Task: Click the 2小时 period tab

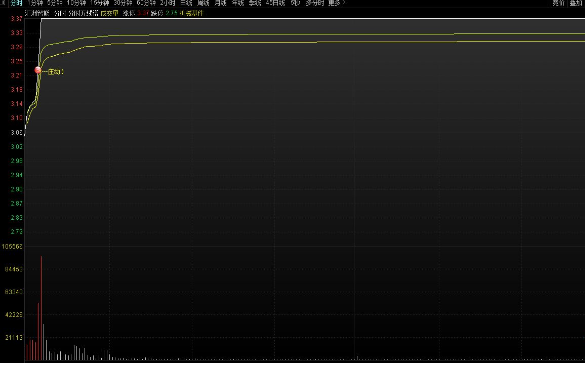Action: click(168, 3)
